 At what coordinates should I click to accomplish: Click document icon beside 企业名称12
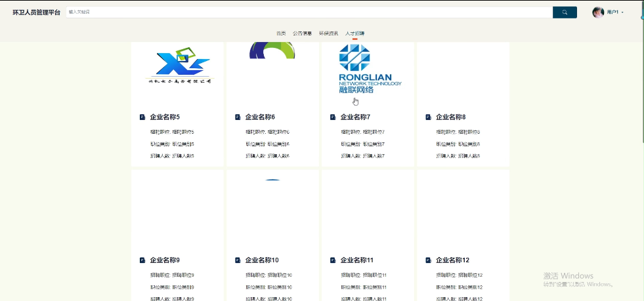(428, 260)
